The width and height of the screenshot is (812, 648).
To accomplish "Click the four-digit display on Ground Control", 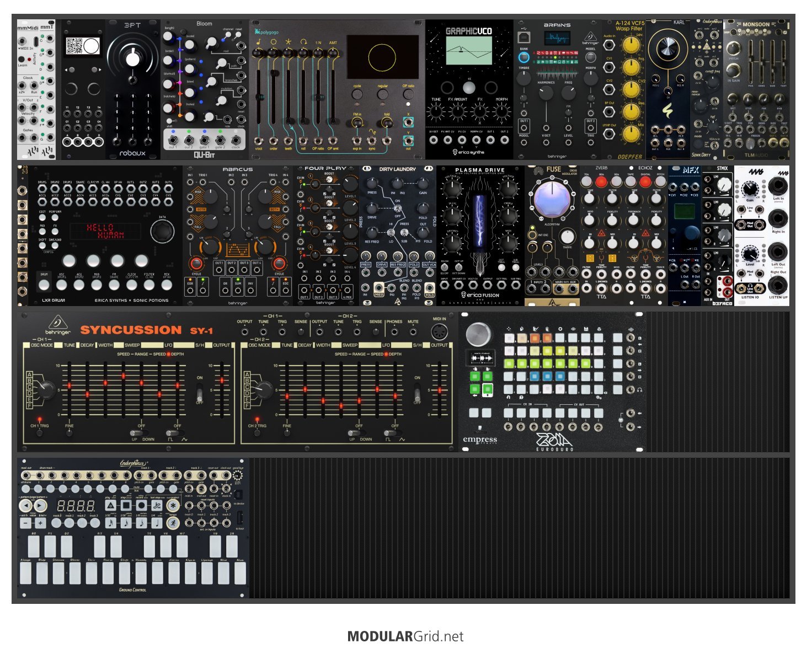I will click(76, 505).
